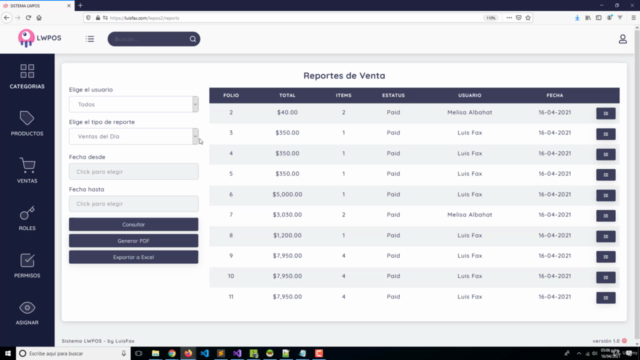
Task: View details of folio 3 sale
Action: coord(606,134)
